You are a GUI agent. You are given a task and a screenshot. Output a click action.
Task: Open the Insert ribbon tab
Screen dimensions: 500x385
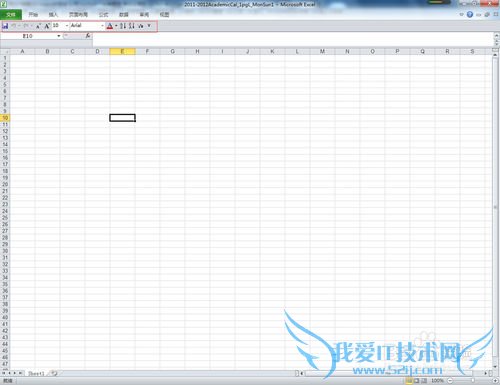coord(53,15)
